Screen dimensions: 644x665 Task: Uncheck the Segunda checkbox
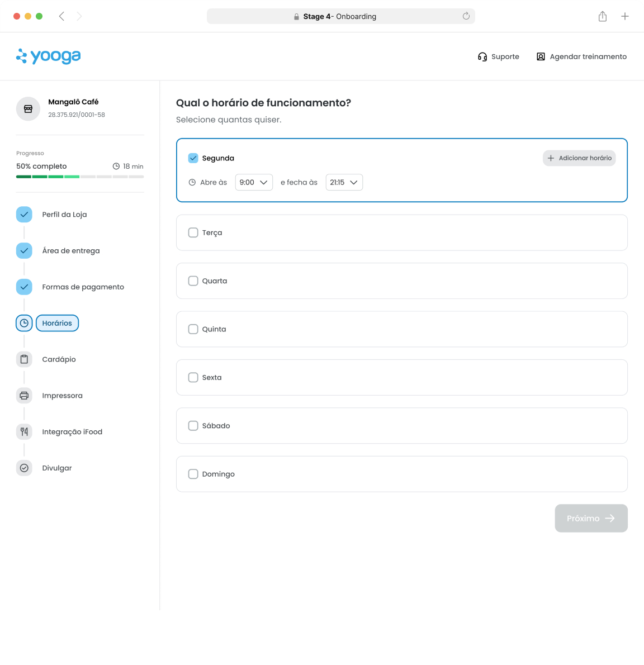tap(193, 158)
